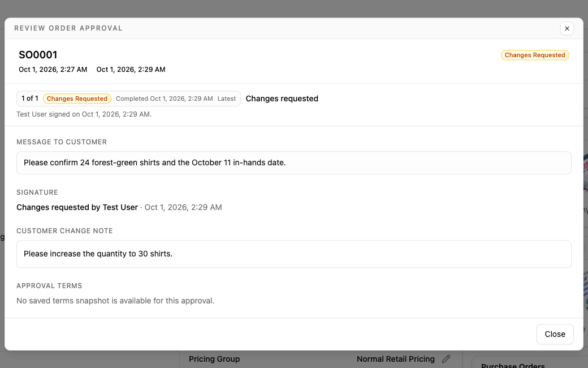Click 'Pricing Group' label in background
The image size is (588, 368).
pyautogui.click(x=214, y=359)
